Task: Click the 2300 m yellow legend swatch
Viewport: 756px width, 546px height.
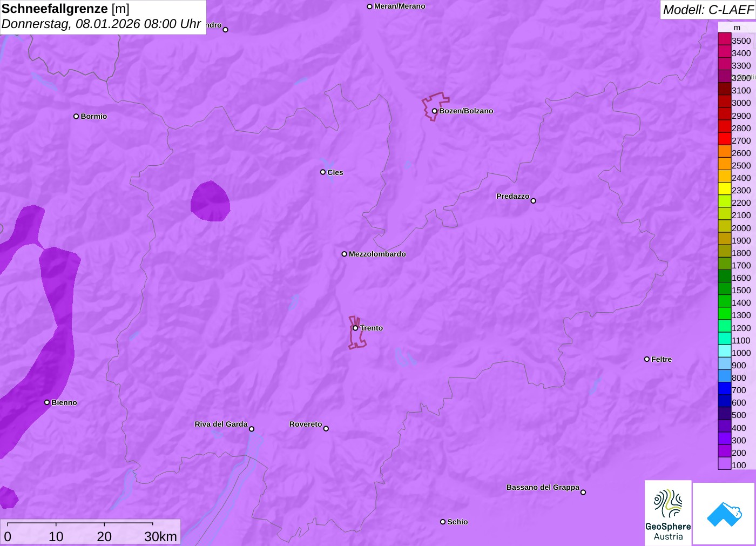Action: tap(724, 188)
